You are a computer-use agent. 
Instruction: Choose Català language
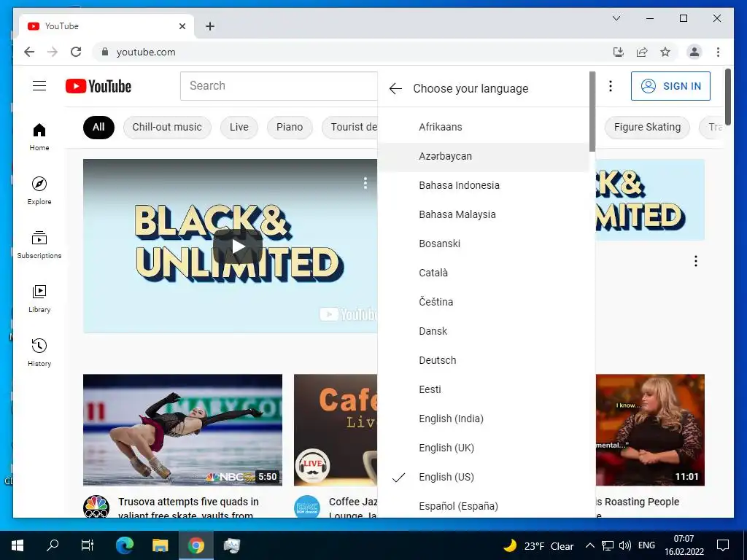484,273
